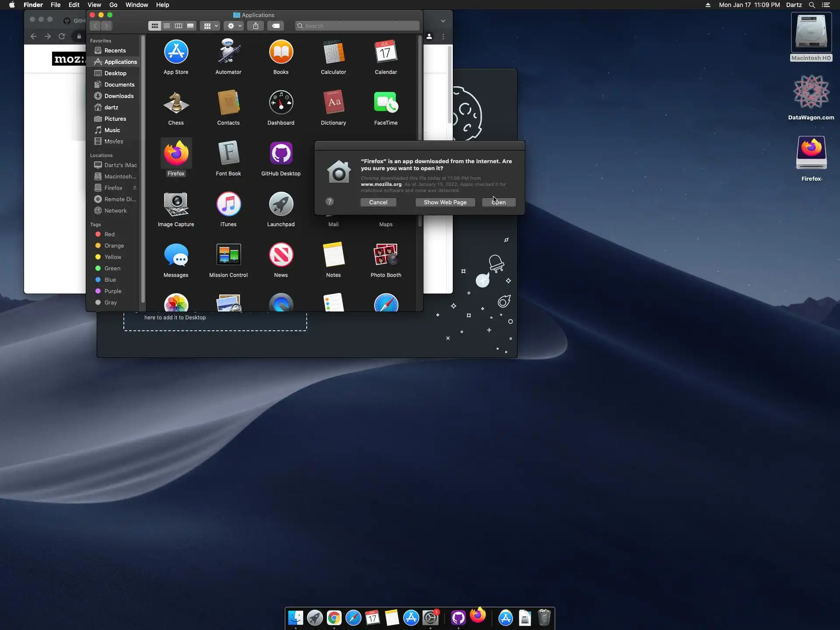The height and width of the screenshot is (630, 840).
Task: Click the help question mark button
Action: 330,202
